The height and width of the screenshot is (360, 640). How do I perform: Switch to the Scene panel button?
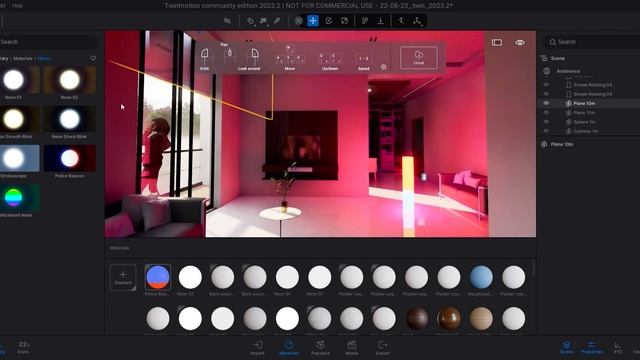567,347
